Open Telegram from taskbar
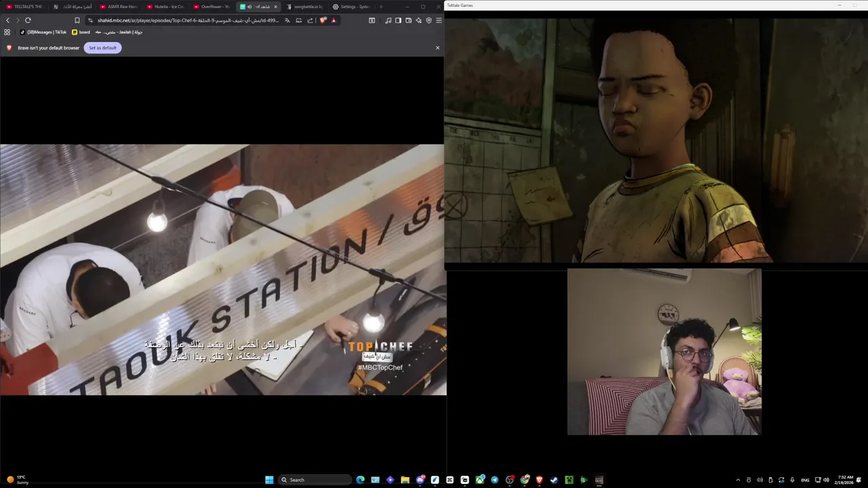This screenshot has height=488, width=868. point(495,480)
